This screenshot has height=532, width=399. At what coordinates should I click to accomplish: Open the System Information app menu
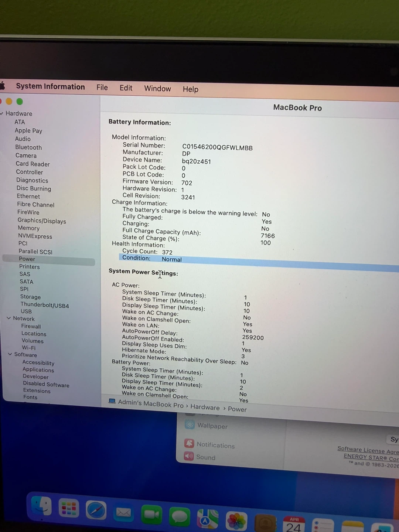pyautogui.click(x=50, y=86)
